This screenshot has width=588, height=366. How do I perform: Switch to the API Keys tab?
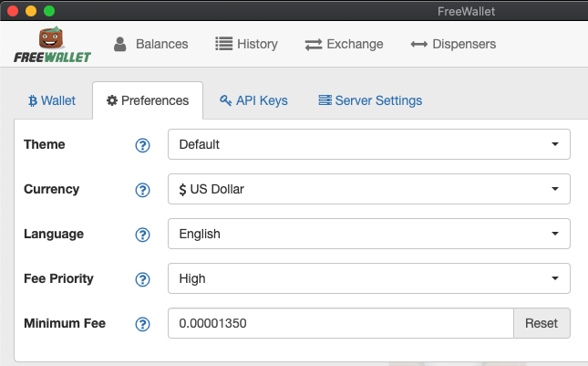[253, 100]
